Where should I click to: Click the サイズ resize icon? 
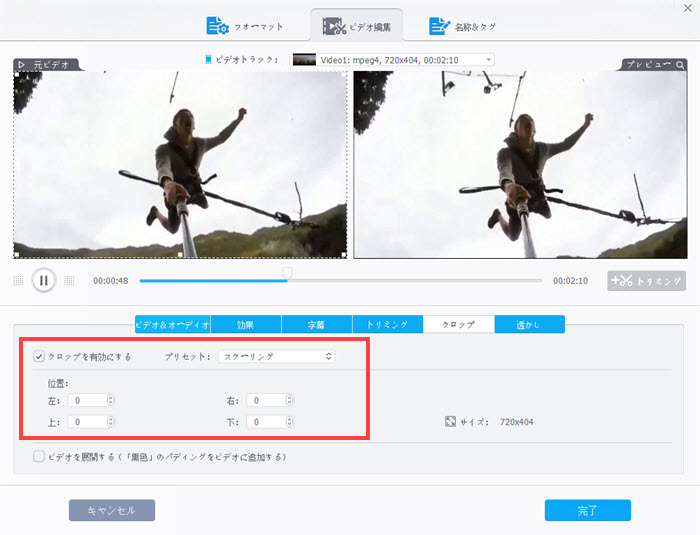450,422
